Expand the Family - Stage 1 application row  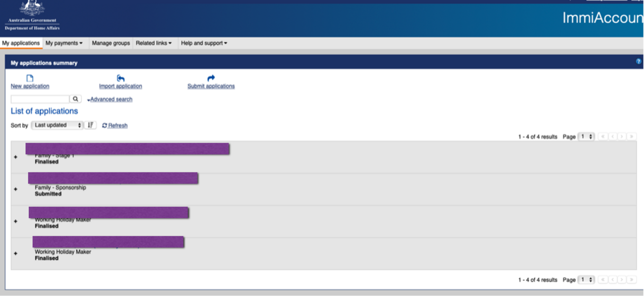tap(15, 157)
